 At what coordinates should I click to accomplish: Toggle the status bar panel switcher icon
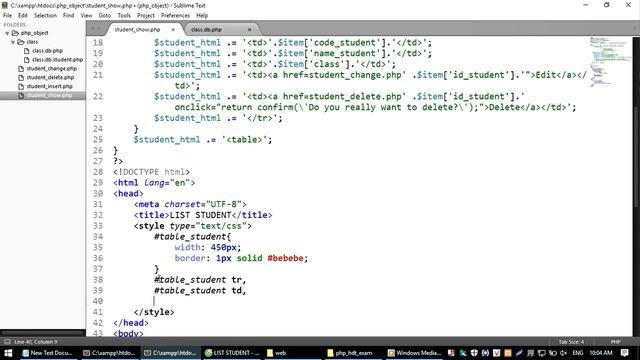pos(7,342)
